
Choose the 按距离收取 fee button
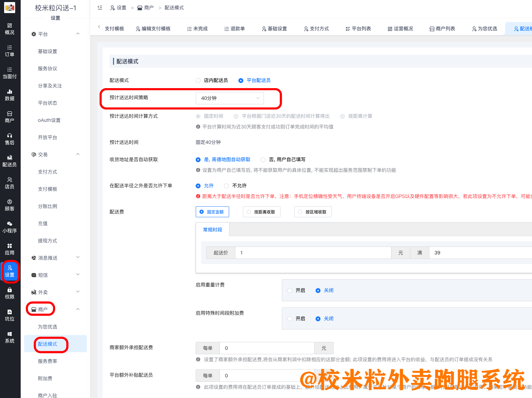coord(262,212)
